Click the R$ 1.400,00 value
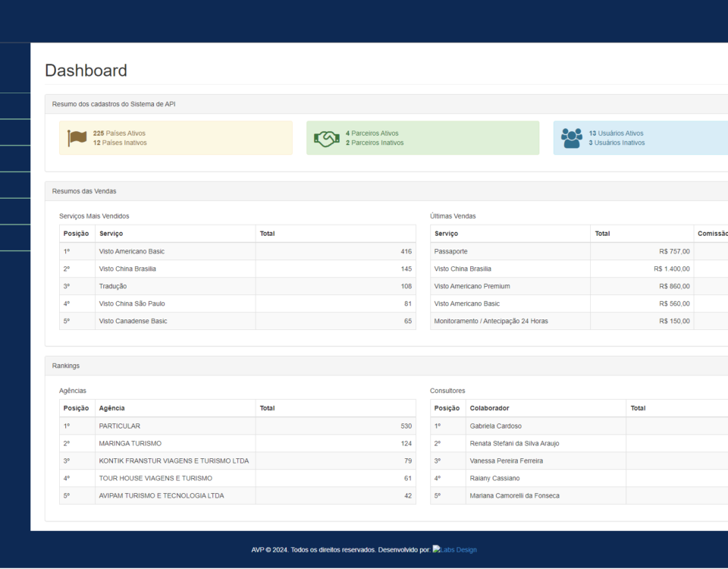The height and width of the screenshot is (569, 728). click(672, 269)
